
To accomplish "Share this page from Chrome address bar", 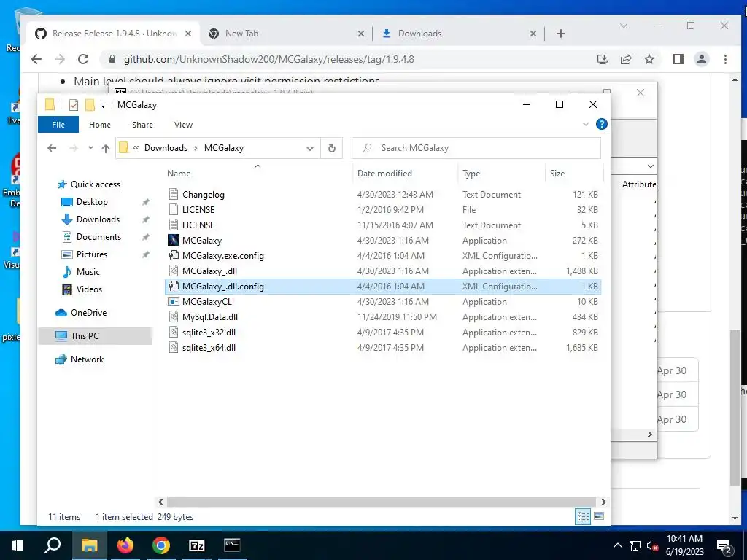I will pyautogui.click(x=625, y=59).
